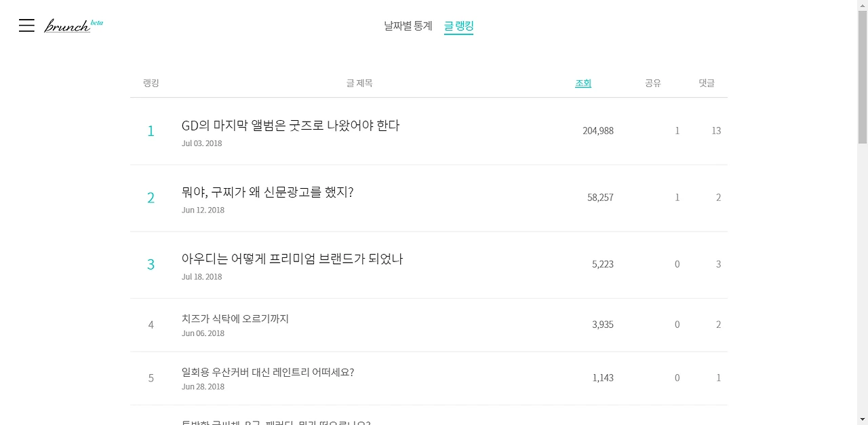This screenshot has height=425, width=868.
Task: Sort ranking by 댓글 column
Action: (707, 83)
